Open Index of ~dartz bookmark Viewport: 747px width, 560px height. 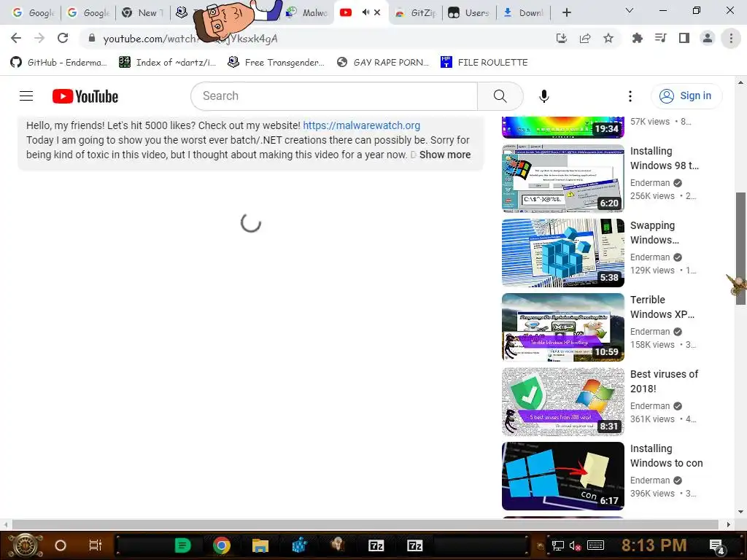click(167, 63)
